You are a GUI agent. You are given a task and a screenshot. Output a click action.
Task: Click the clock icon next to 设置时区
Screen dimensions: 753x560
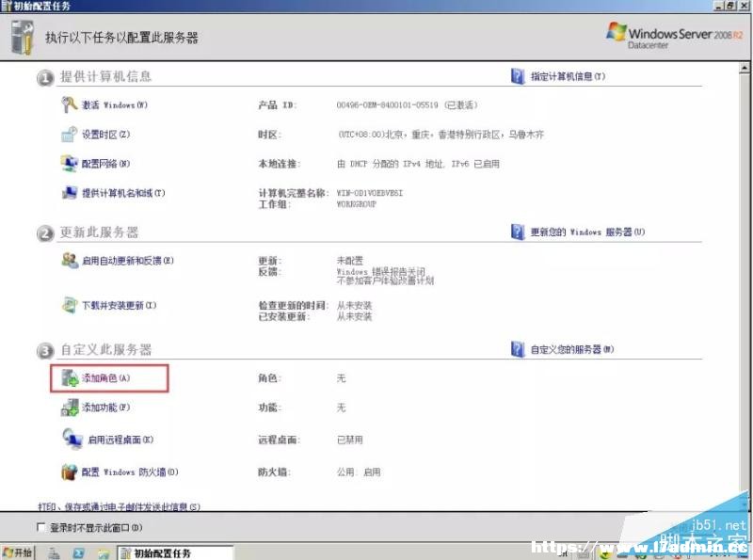(x=69, y=135)
